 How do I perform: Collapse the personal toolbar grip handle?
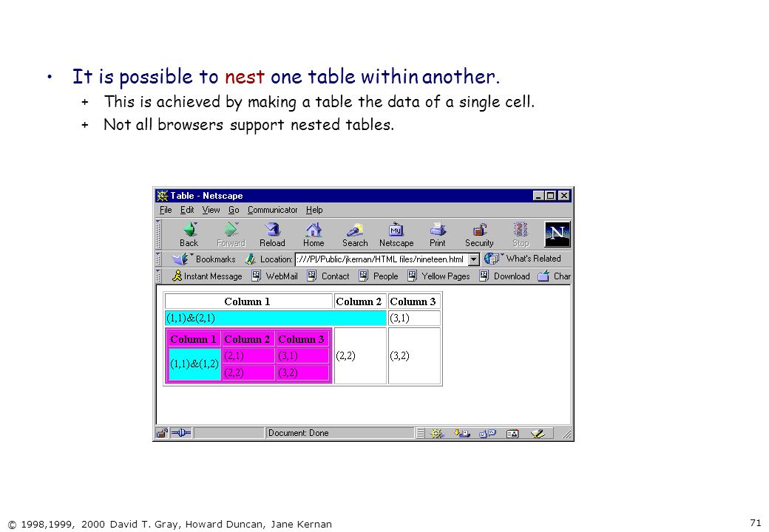click(x=158, y=276)
